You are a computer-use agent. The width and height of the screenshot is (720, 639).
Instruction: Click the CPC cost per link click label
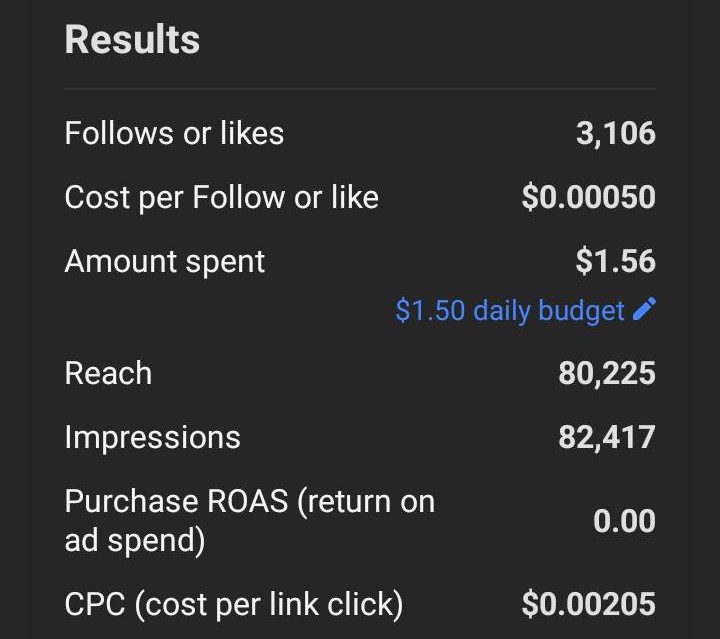(234, 604)
